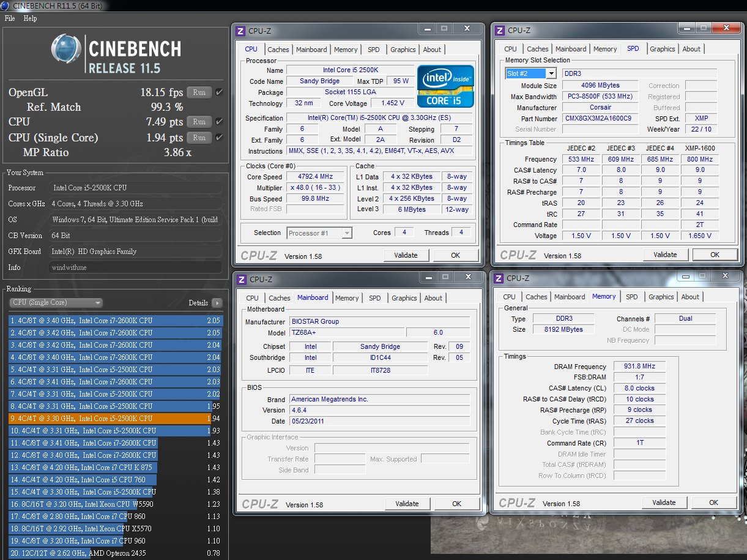Click the CAS# Latency 8.0 clocks value
The image size is (747, 560).
[x=639, y=388]
